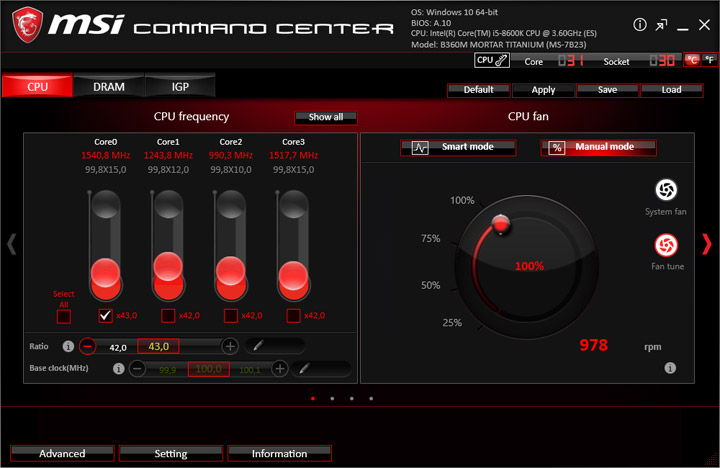The width and height of the screenshot is (720, 468).
Task: Check the Core3 x42,0 checkbox
Action: (293, 316)
